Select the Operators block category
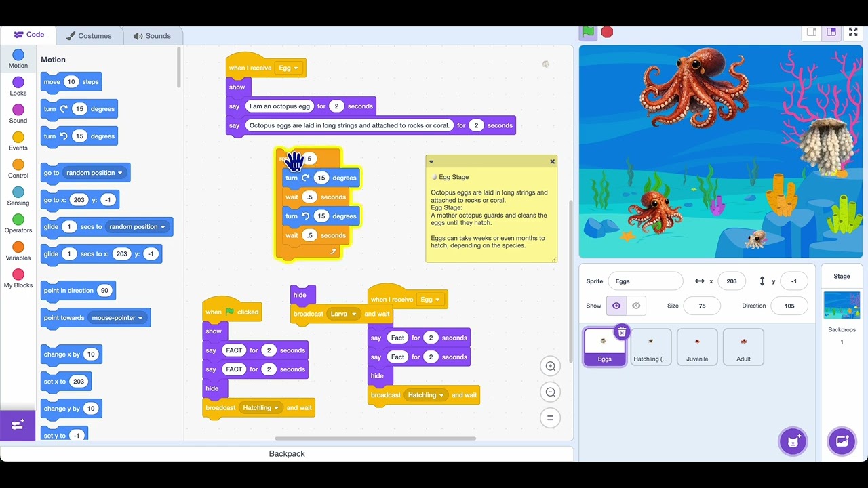The height and width of the screenshot is (488, 868). tap(18, 224)
